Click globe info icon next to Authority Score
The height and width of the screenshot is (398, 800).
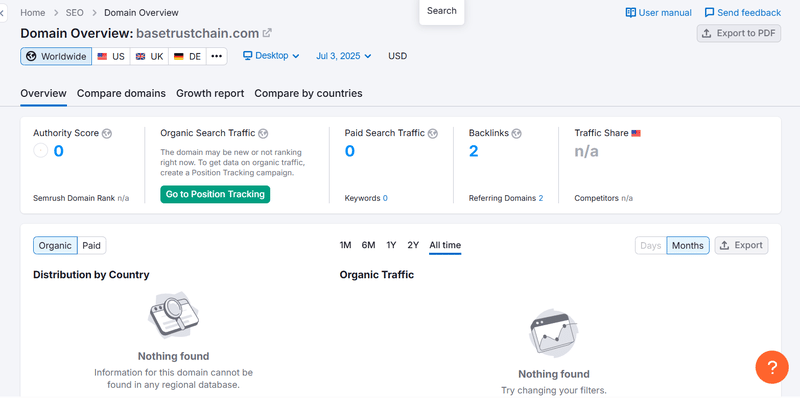pos(107,134)
